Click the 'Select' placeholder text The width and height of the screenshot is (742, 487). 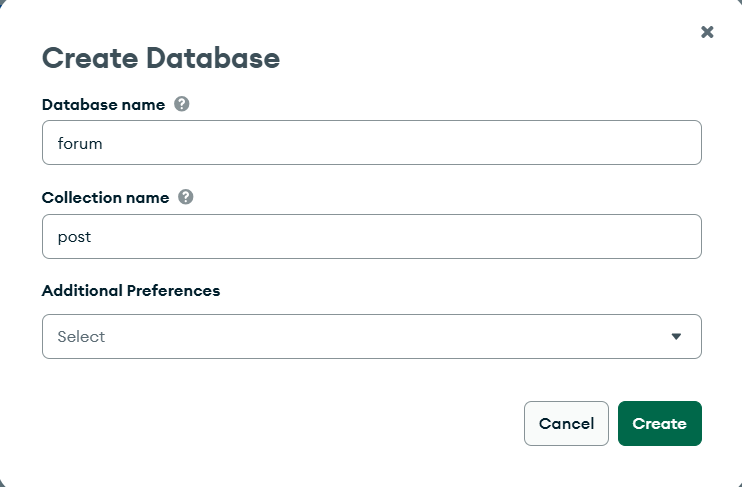[x=81, y=337]
